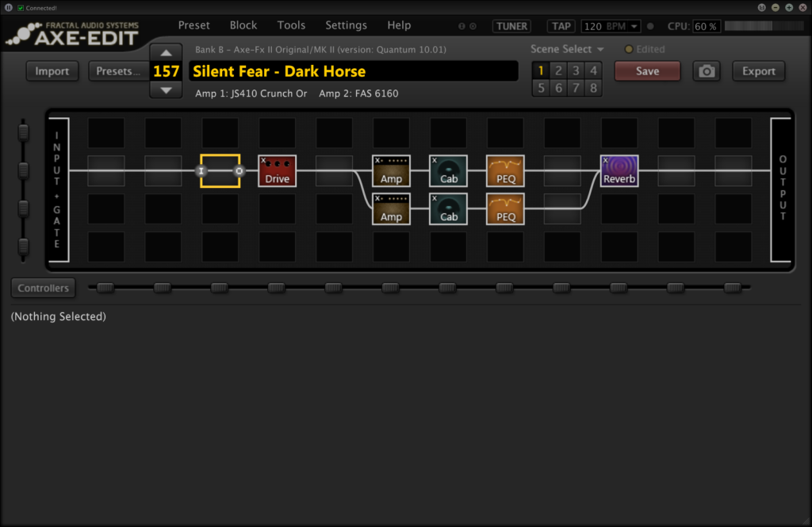Click the Edited status LED
812x527 pixels.
tap(629, 49)
